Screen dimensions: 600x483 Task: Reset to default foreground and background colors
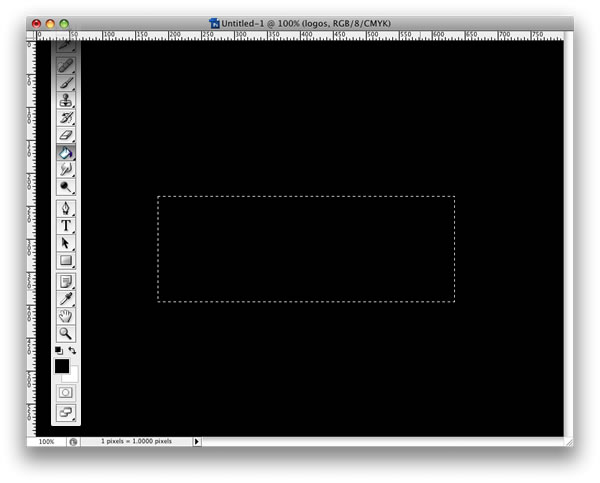(59, 350)
